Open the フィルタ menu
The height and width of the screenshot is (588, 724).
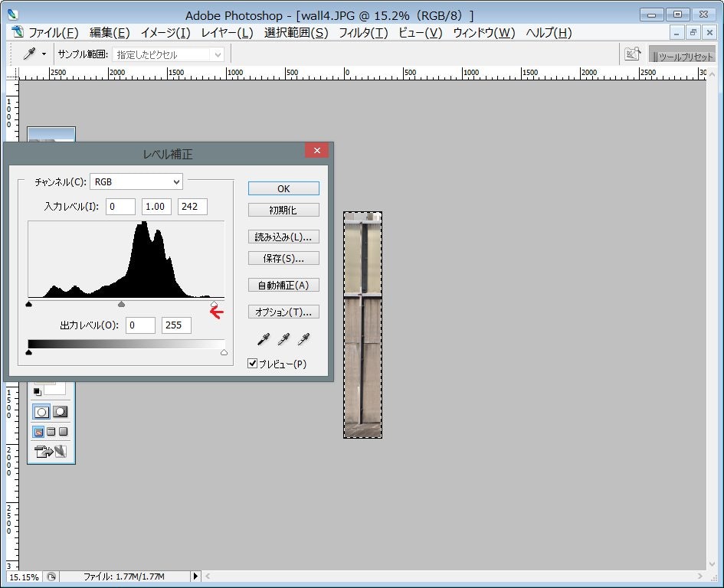click(x=363, y=32)
